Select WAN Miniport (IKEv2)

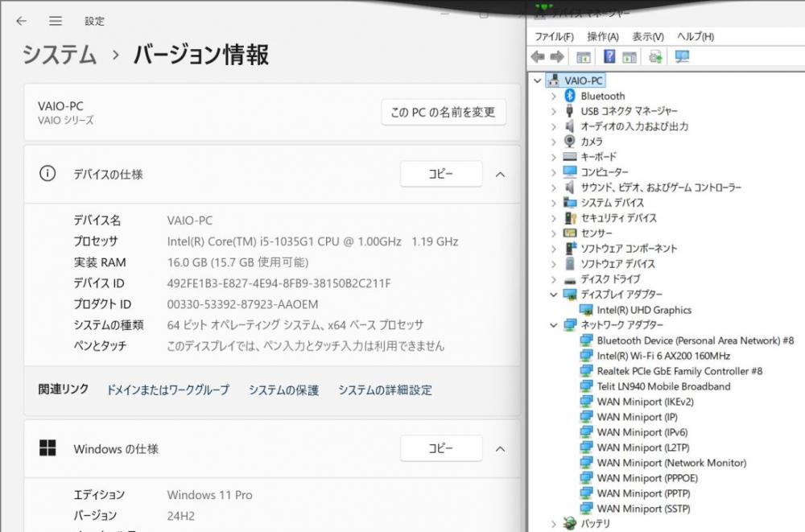[x=645, y=402]
